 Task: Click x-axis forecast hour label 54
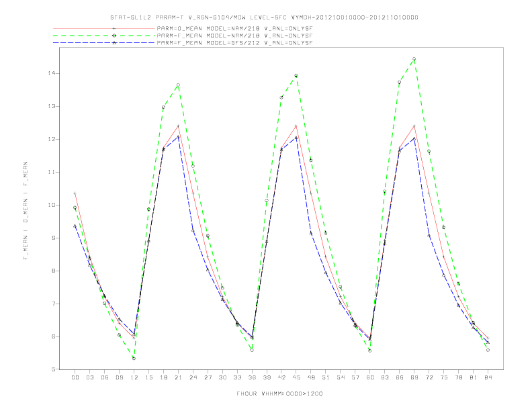[341, 377]
